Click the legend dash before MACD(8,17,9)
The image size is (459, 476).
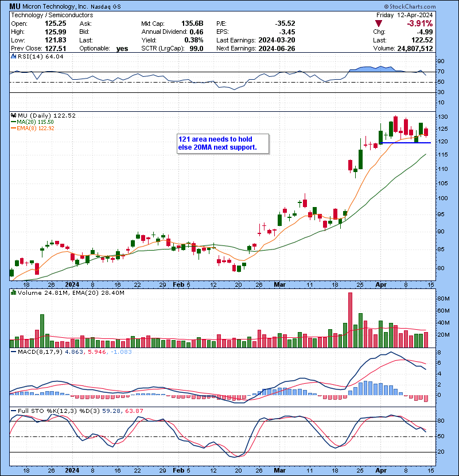[x=13, y=352]
